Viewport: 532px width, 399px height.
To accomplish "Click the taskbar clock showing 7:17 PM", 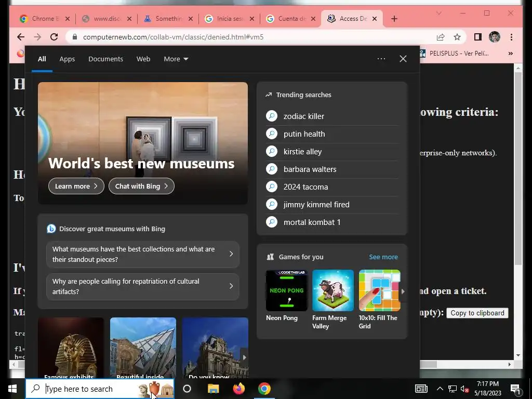I will pos(487,389).
